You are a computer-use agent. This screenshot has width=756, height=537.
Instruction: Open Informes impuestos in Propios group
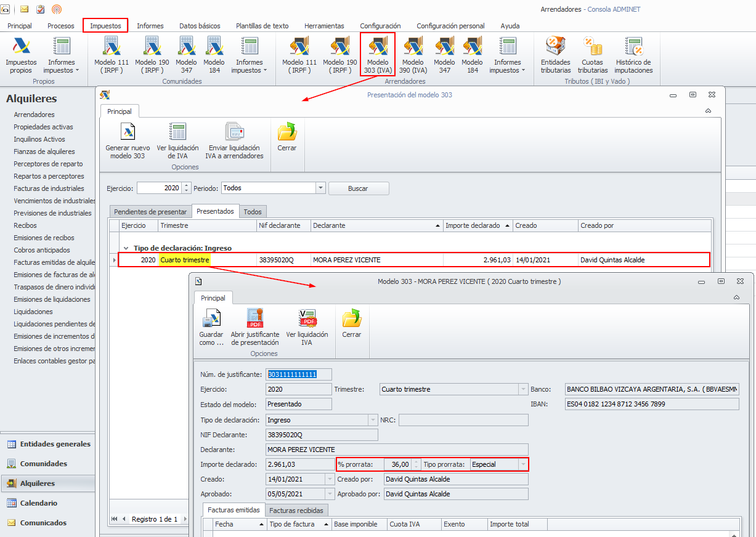pos(62,55)
